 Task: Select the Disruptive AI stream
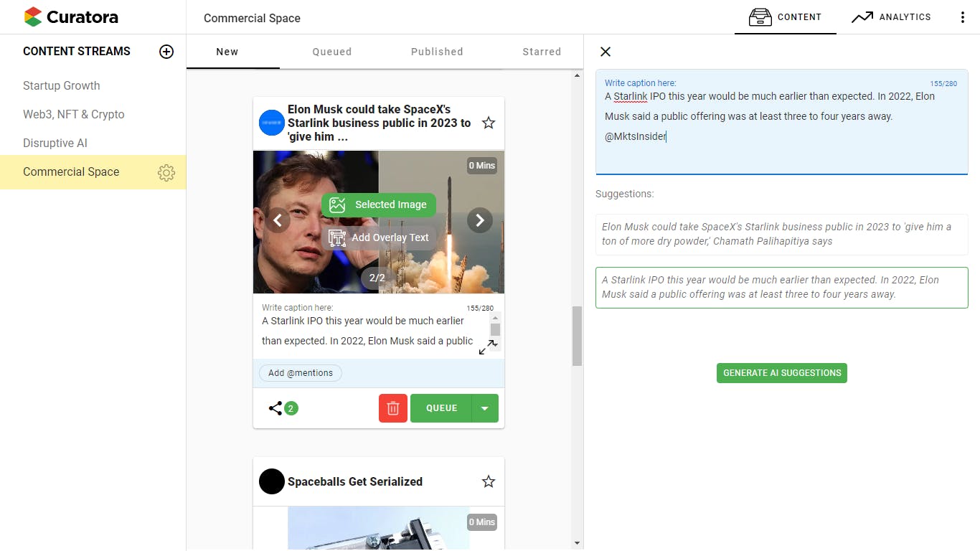pyautogui.click(x=55, y=143)
